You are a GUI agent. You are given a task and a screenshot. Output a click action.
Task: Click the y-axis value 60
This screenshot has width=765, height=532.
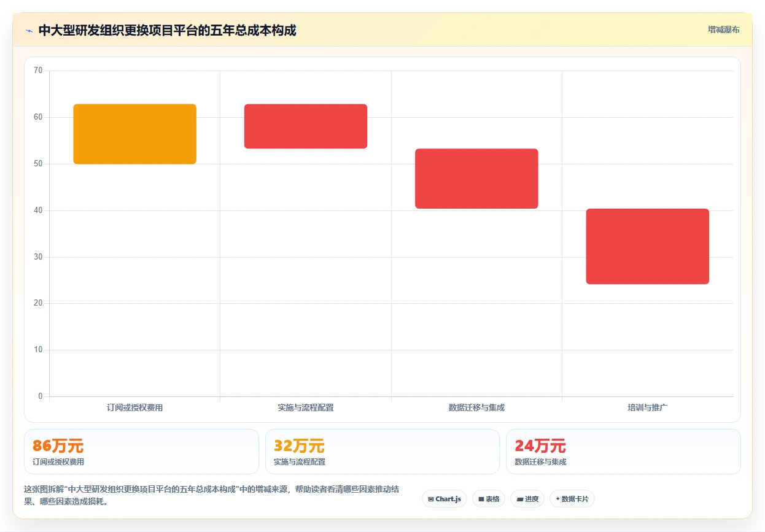38,117
